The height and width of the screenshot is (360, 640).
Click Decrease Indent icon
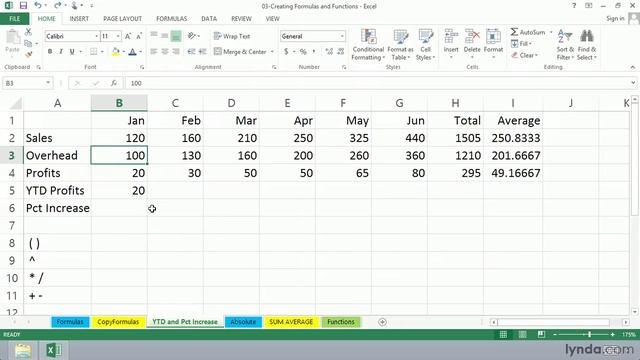pyautogui.click(x=191, y=51)
